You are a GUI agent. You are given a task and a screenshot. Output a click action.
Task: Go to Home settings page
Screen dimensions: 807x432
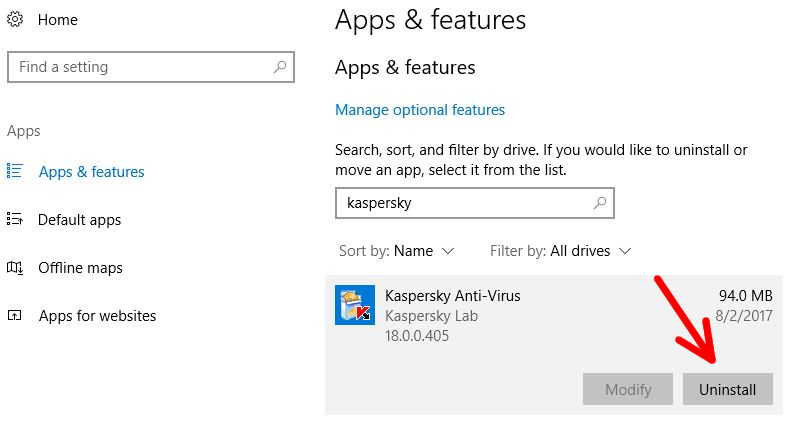pyautogui.click(x=58, y=20)
